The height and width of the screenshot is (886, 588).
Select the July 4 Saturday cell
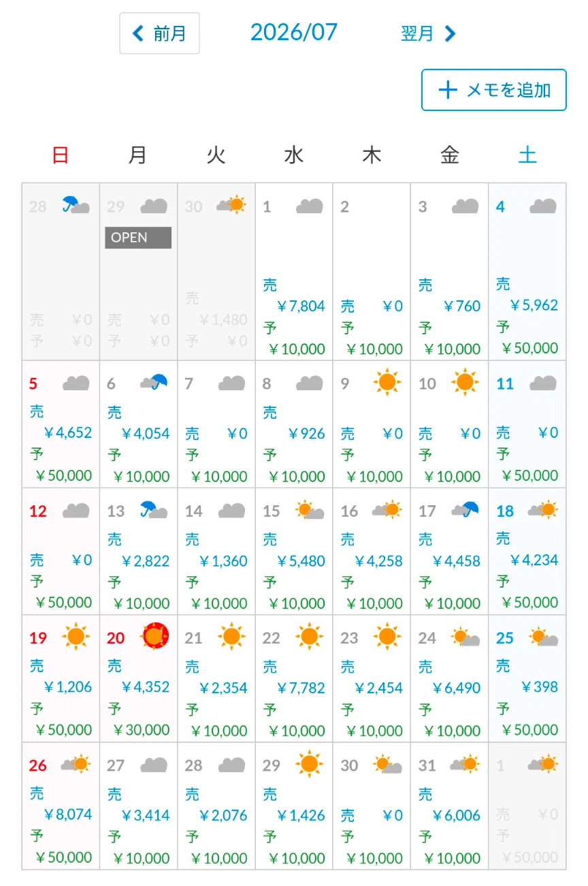527,272
